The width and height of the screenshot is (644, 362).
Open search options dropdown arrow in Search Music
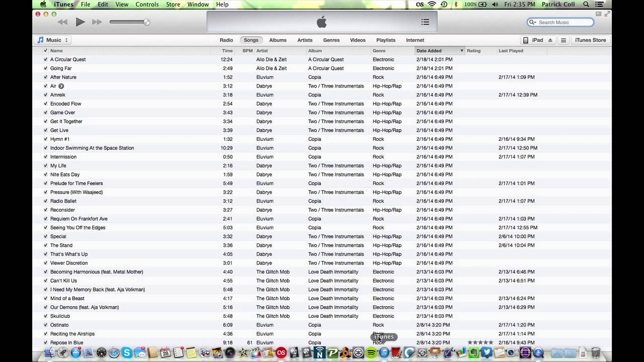pos(536,23)
